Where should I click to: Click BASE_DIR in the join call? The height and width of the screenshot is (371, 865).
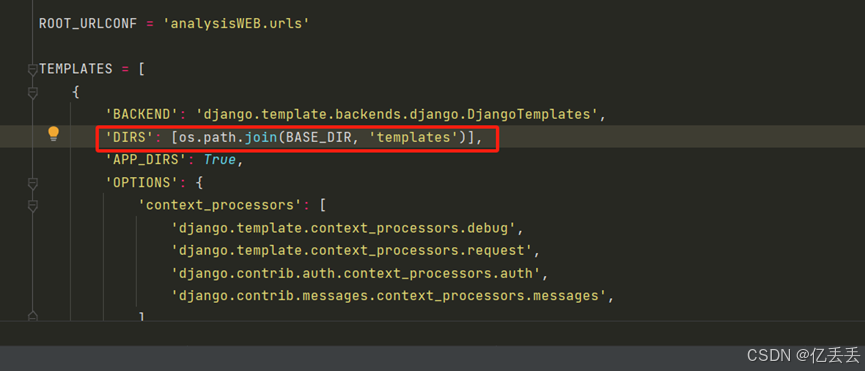coord(318,138)
